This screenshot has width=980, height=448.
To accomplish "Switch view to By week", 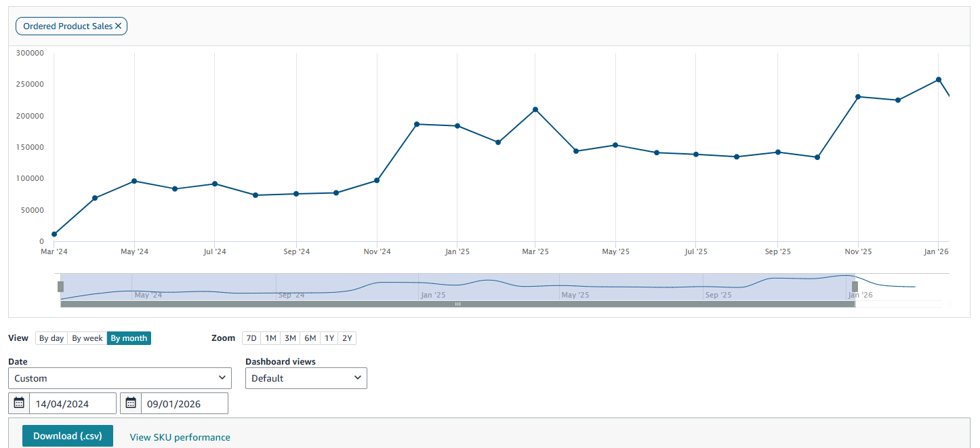I will tap(87, 338).
